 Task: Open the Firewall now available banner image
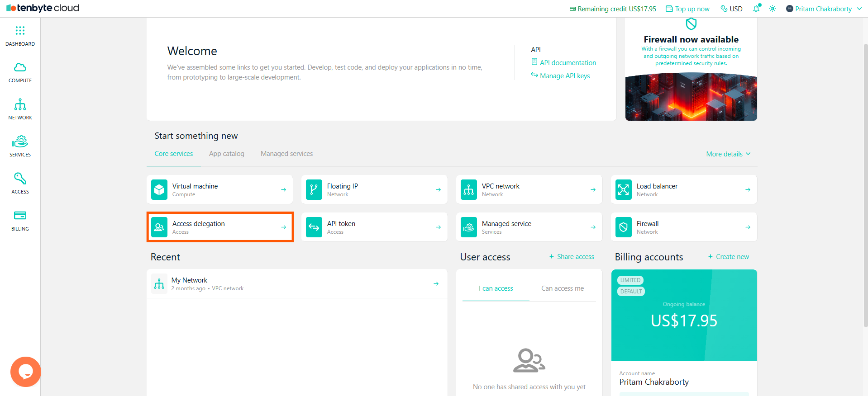pyautogui.click(x=691, y=96)
